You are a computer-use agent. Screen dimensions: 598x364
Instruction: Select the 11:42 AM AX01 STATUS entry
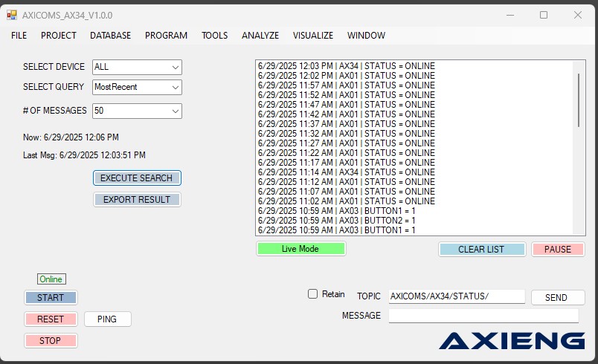415,114
